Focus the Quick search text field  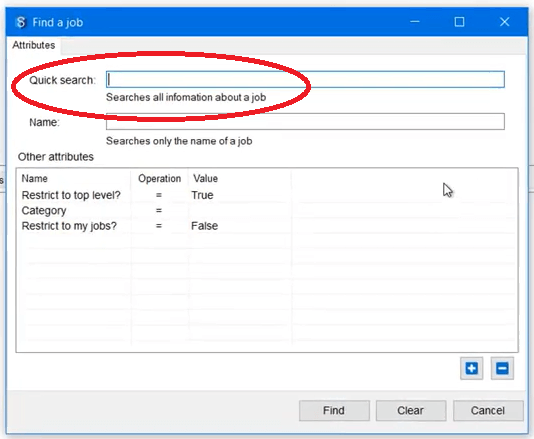(305, 80)
